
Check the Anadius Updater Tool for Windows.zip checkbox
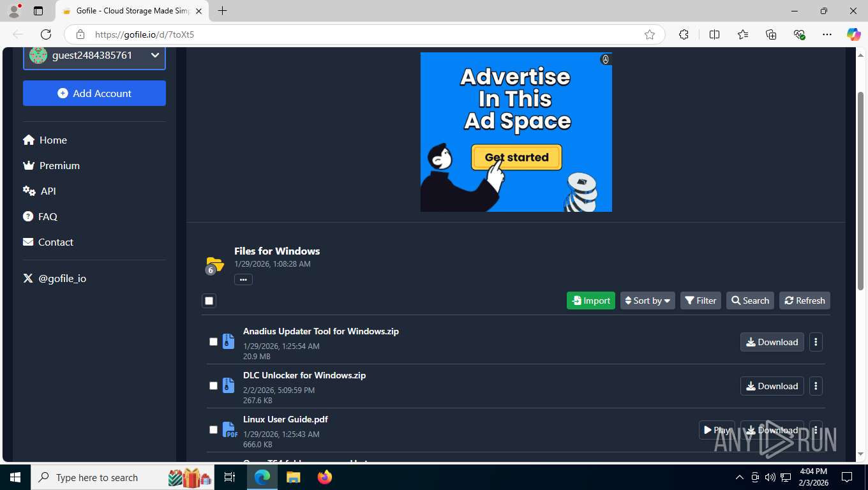(x=213, y=341)
